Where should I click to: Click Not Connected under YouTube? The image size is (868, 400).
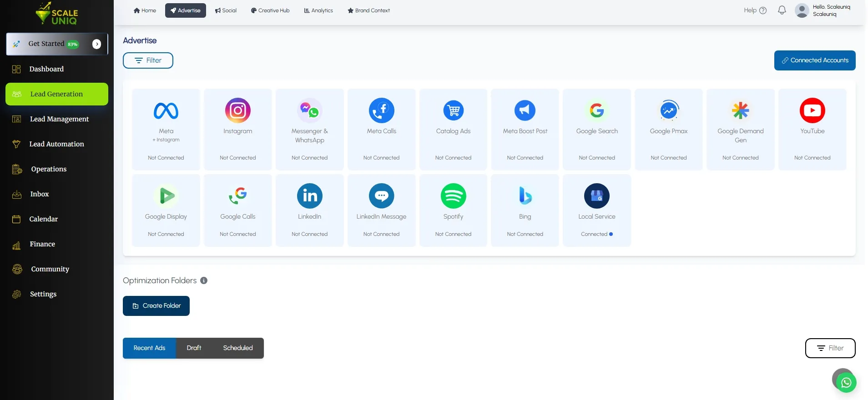[812, 158]
